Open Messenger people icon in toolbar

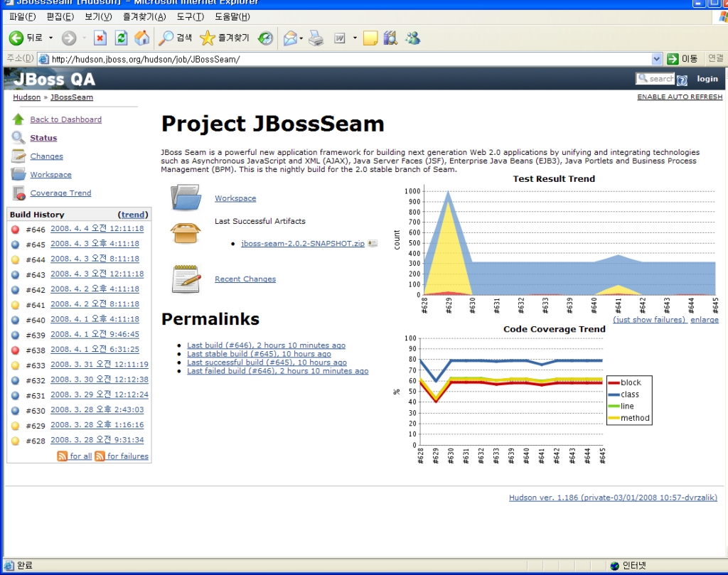pos(412,38)
